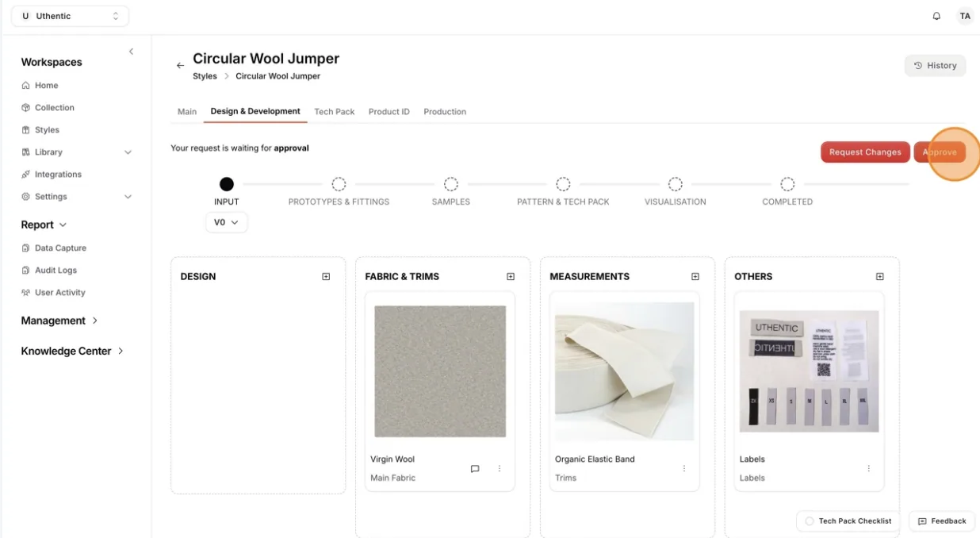This screenshot has height=538, width=980.
Task: Select the INPUT stage marker
Action: pos(227,184)
